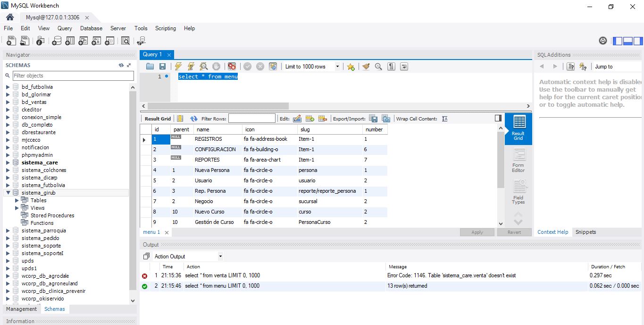The width and height of the screenshot is (644, 325).
Task: Save the script to file icon
Action: click(x=162, y=67)
